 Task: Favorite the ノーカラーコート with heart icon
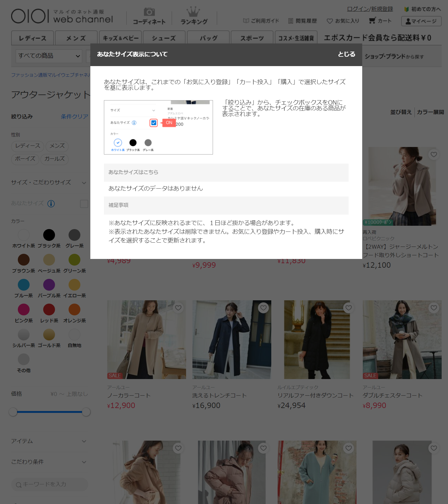178,308
